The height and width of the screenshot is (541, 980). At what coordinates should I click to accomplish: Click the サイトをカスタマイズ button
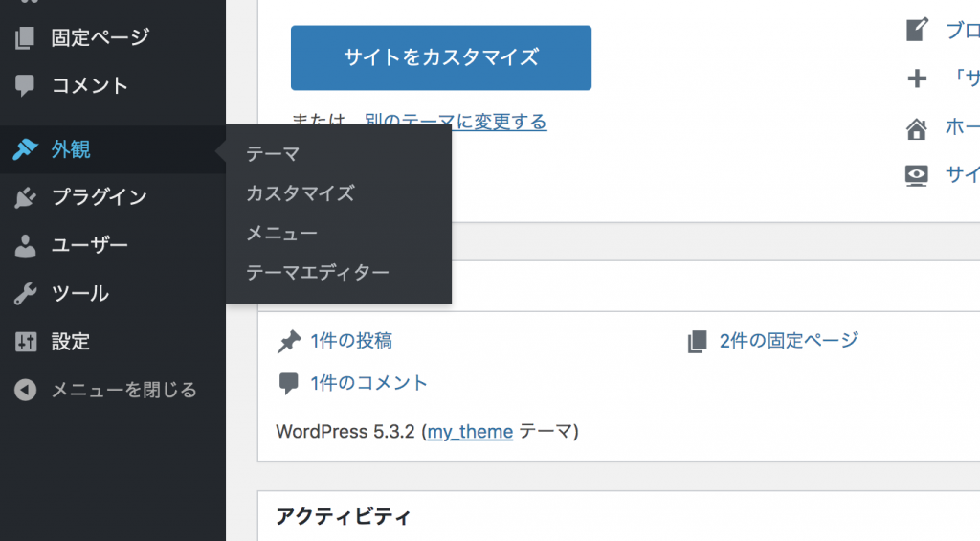pos(440,57)
